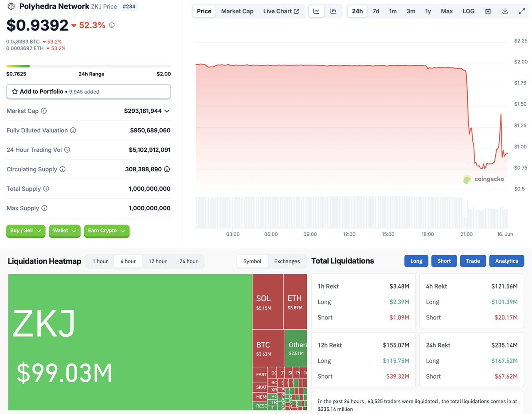Click the Analytics button
This screenshot has width=532, height=414.
[506, 260]
